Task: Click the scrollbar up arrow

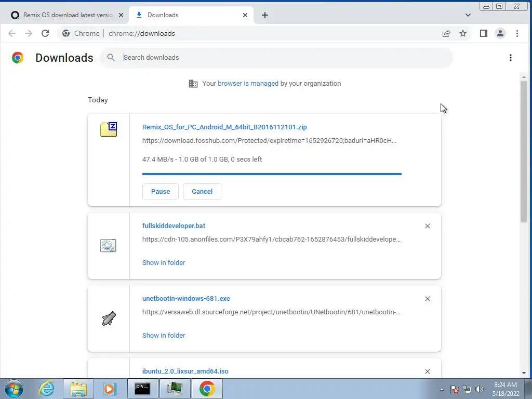Action: (x=524, y=77)
